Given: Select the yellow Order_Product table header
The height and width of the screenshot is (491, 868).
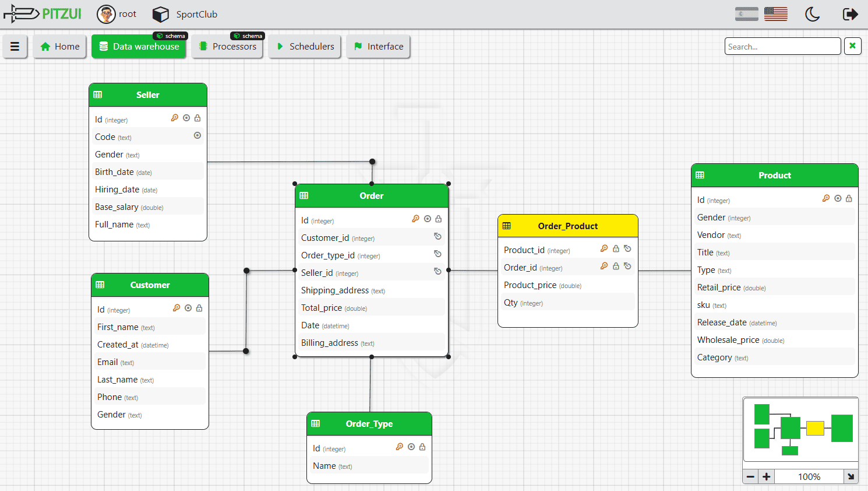Looking at the screenshot, I should coord(568,226).
